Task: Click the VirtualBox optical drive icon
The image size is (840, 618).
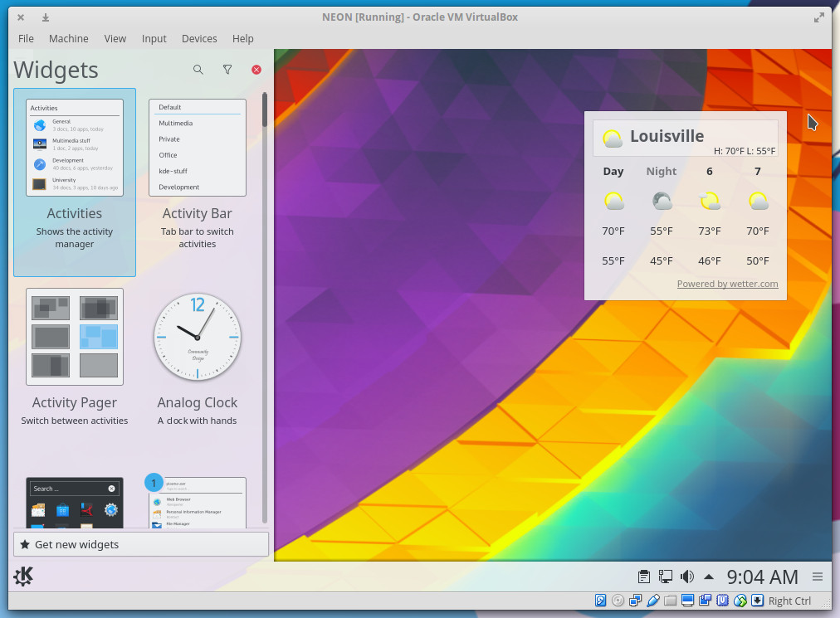Action: [618, 601]
